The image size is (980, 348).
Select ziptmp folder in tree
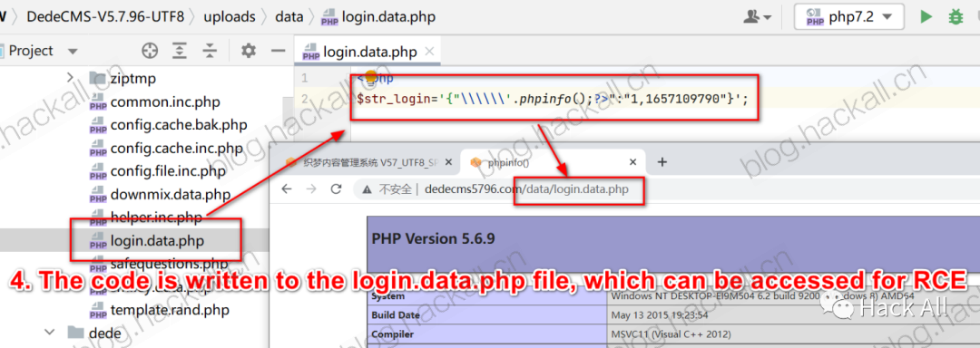point(123,79)
